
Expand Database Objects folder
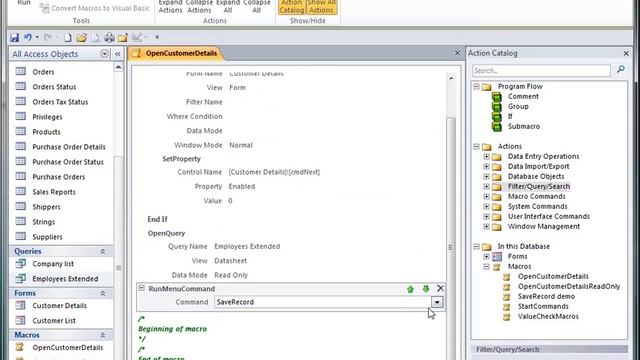point(486,176)
